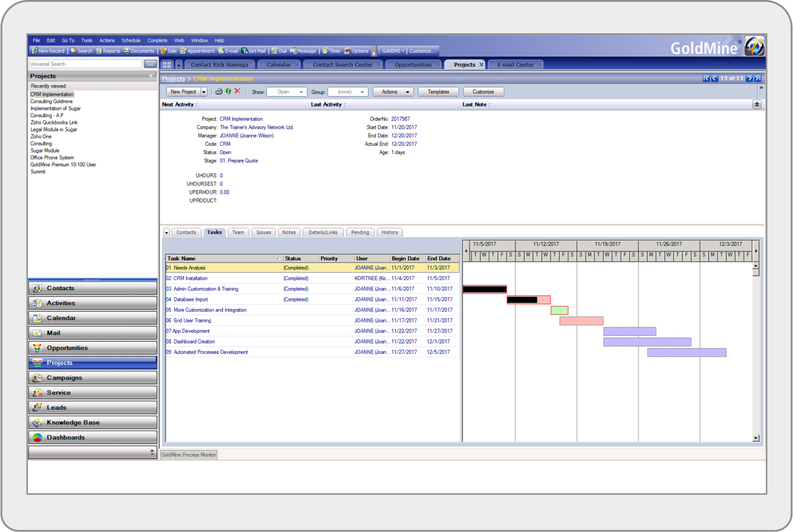Open Leads in the navigation pane
This screenshot has width=793, height=532.
(x=92, y=408)
